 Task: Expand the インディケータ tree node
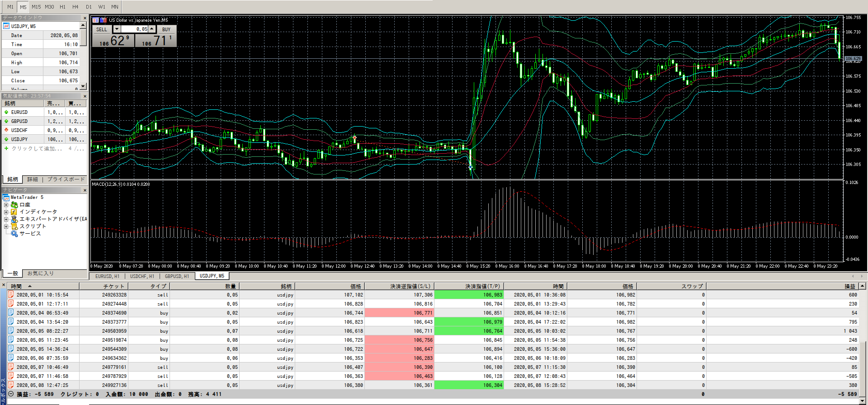tap(6, 212)
